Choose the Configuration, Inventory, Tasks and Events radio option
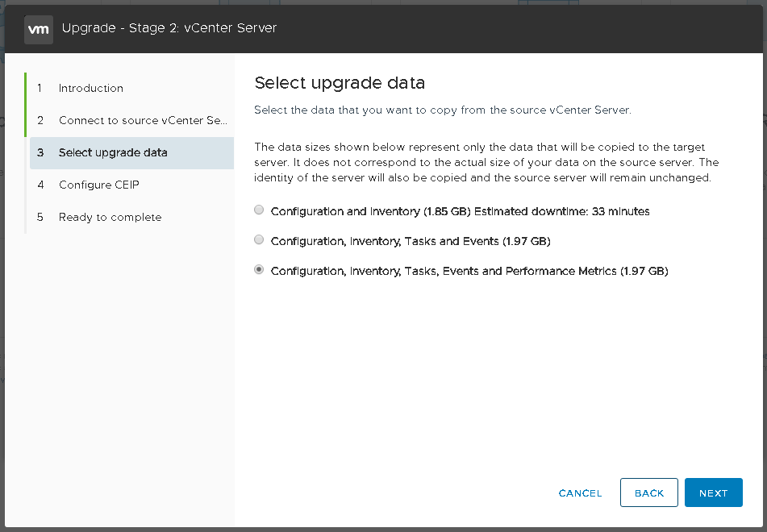This screenshot has width=767, height=532. 259,240
